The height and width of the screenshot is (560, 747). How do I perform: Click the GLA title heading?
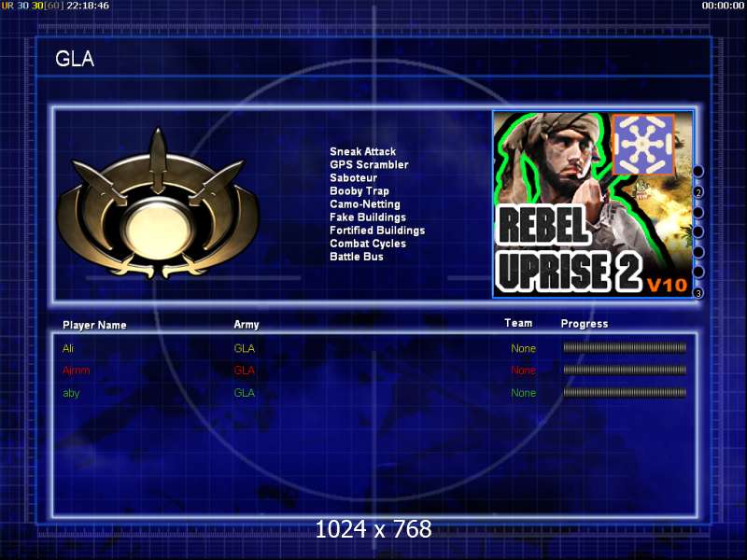(x=75, y=59)
